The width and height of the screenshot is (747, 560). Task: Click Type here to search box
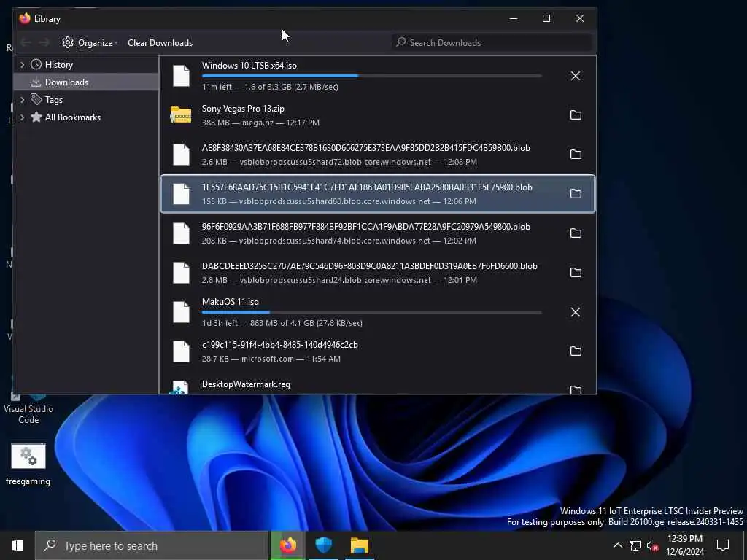point(152,545)
